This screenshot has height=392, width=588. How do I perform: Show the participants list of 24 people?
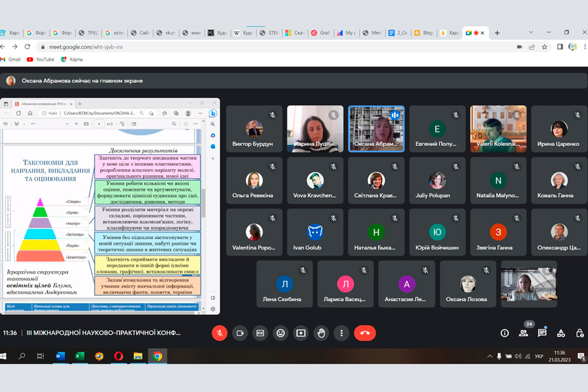(x=523, y=333)
